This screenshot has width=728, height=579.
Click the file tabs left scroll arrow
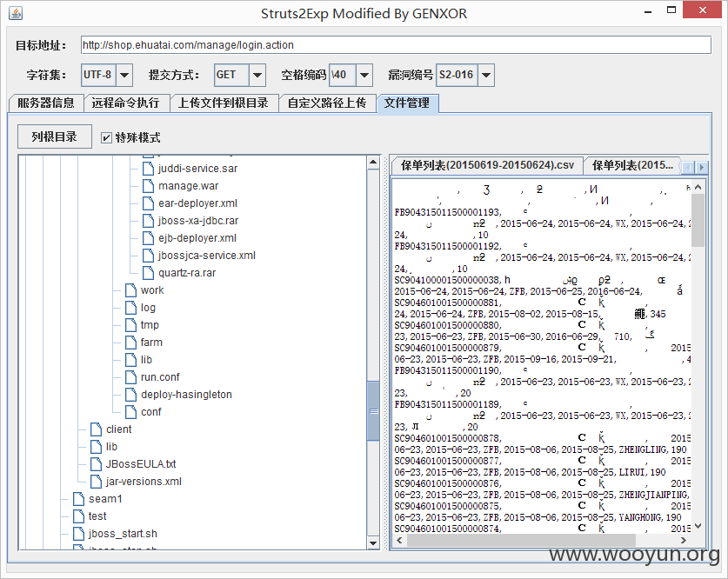(x=689, y=168)
